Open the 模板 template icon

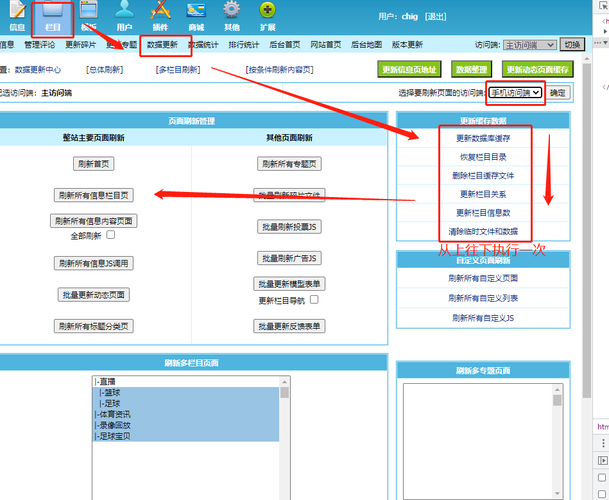coord(89,16)
